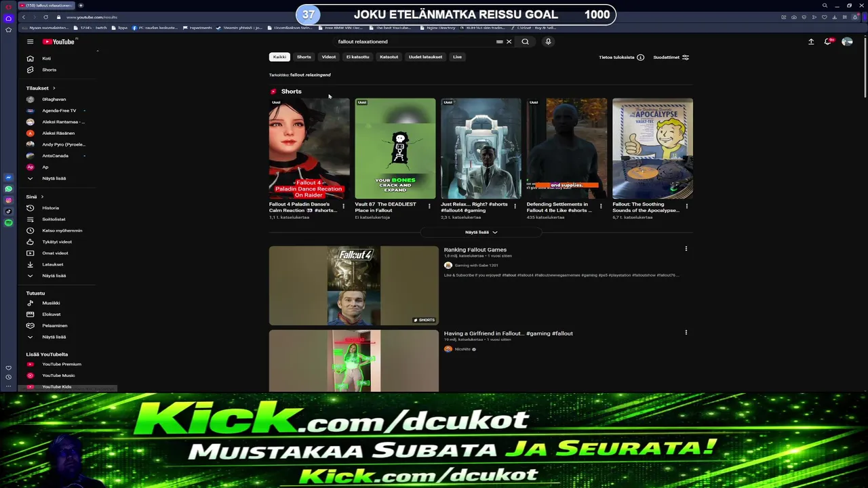Open options for Ranking Fallout Games
This screenshot has height=488, width=868.
pos(686,249)
